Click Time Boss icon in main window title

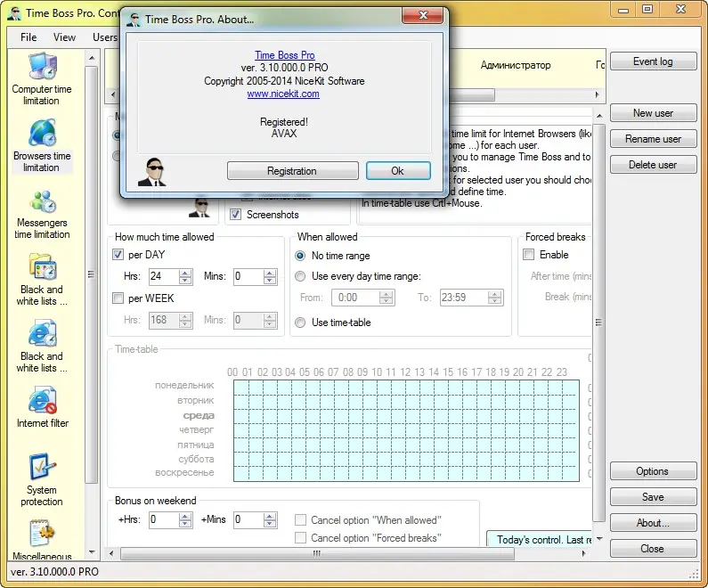tap(14, 13)
